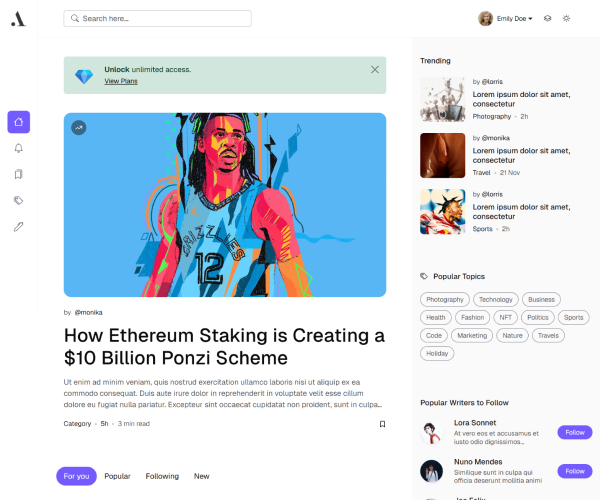Open the tags icon in sidebar
The width and height of the screenshot is (600, 500).
point(18,200)
